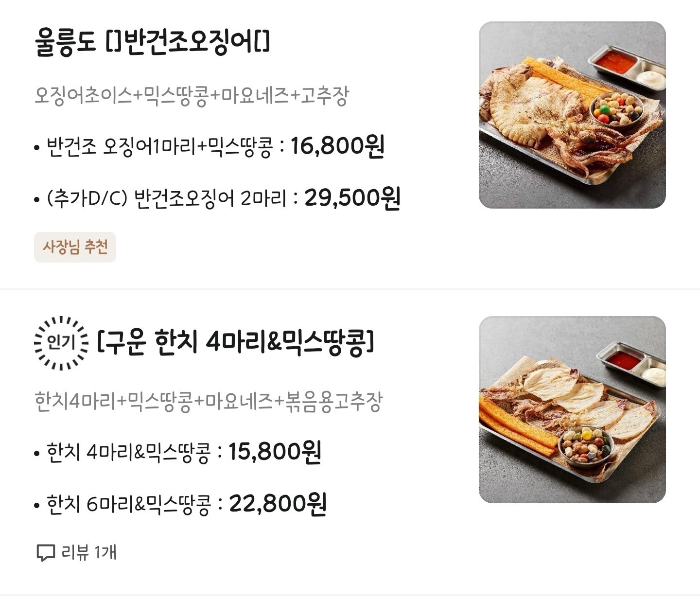Image resolution: width=700 pixels, height=600 pixels.
Task: Choose 한치 6마리&믹스땅콩 option
Action: tap(129, 504)
